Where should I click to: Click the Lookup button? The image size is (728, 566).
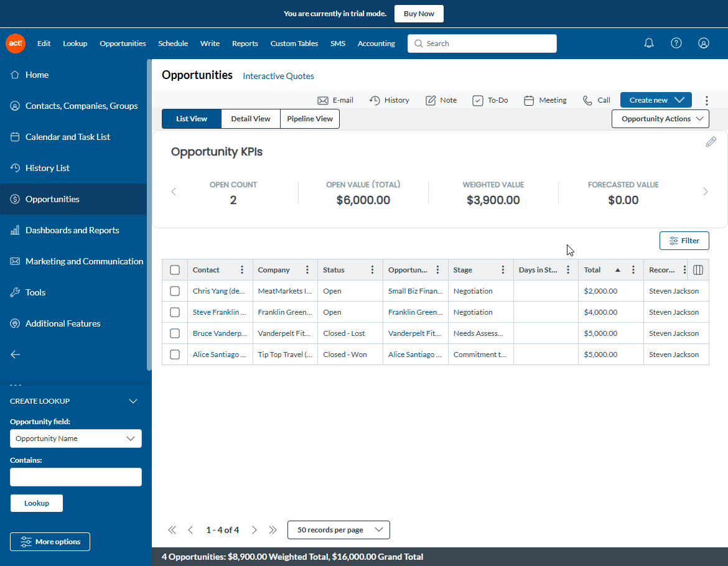(x=37, y=503)
